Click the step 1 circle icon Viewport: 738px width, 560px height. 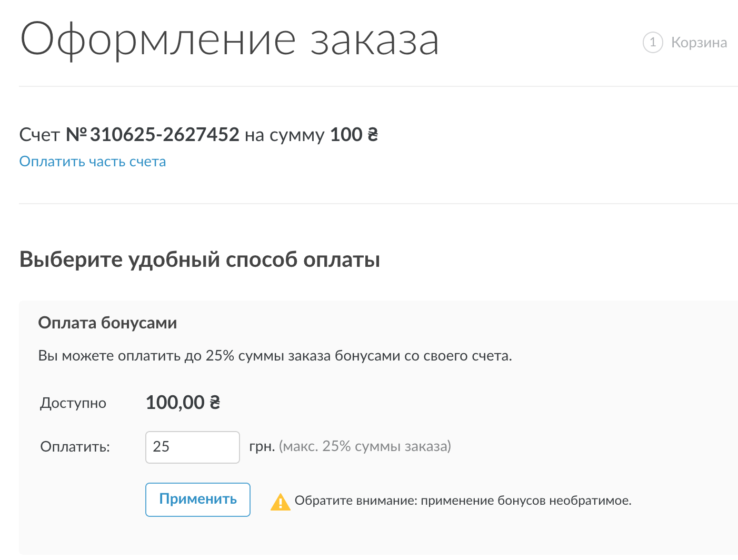click(x=653, y=42)
